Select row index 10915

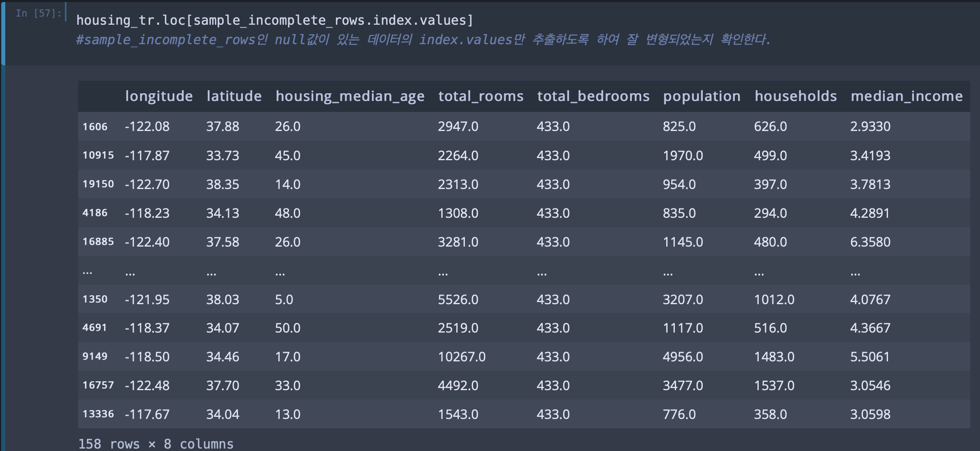[98, 155]
